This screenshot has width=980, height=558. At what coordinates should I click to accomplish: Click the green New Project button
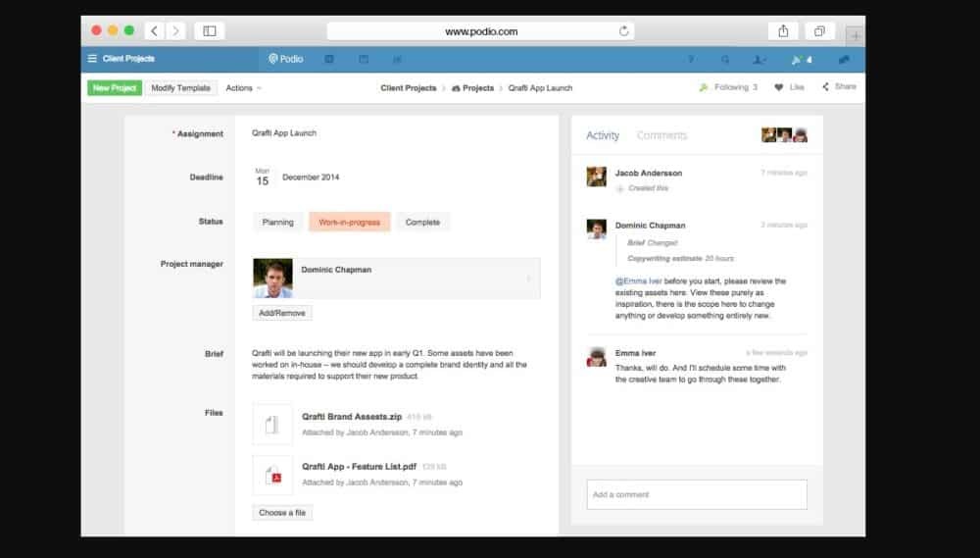pos(115,88)
